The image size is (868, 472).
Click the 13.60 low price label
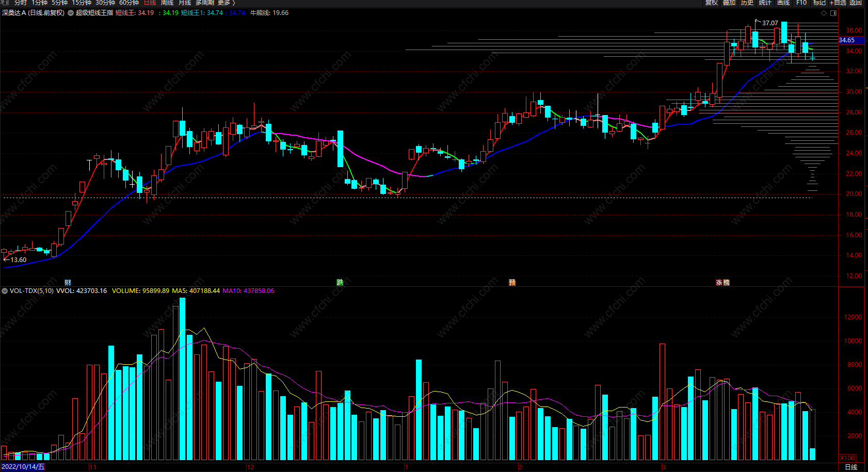[x=19, y=260]
